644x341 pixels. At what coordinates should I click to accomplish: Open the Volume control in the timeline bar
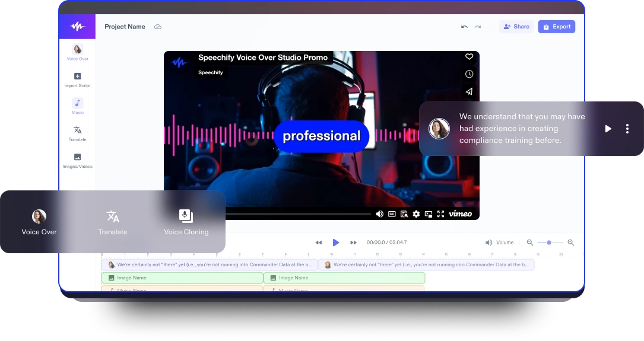pyautogui.click(x=499, y=243)
